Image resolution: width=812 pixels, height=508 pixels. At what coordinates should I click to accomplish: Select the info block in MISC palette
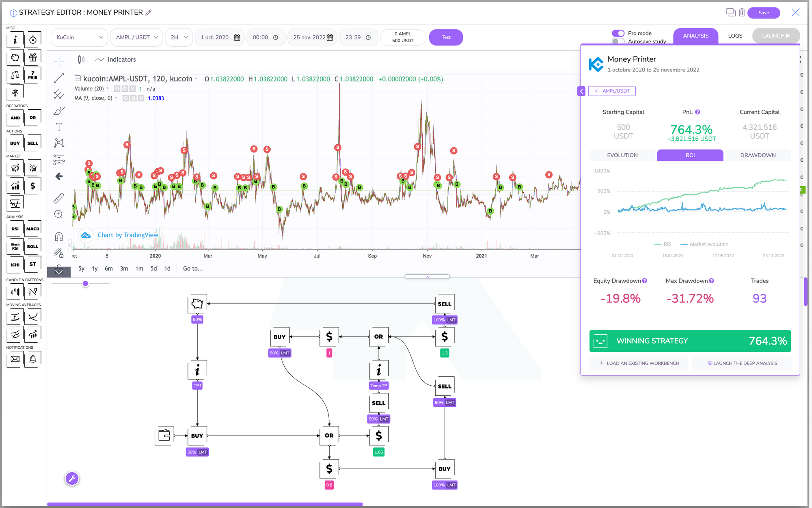coord(15,40)
